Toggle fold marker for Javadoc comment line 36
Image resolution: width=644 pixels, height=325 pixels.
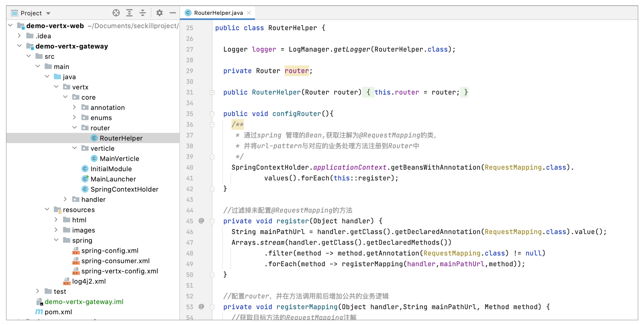click(x=212, y=125)
